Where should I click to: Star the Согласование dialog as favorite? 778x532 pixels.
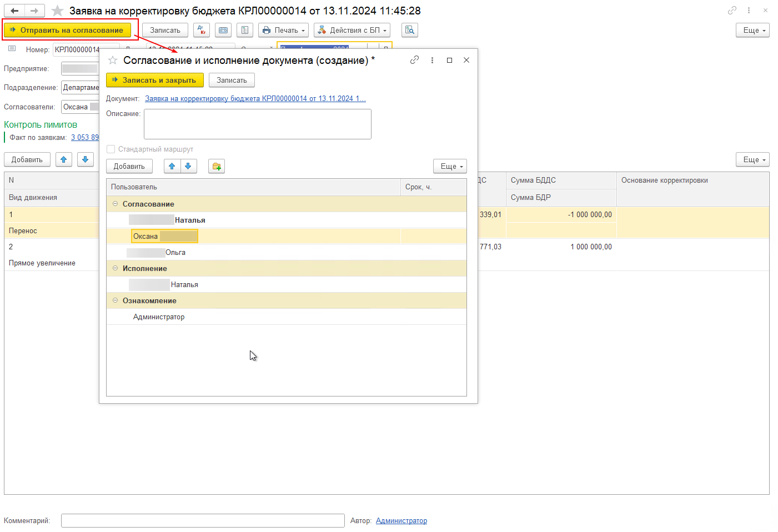(113, 60)
